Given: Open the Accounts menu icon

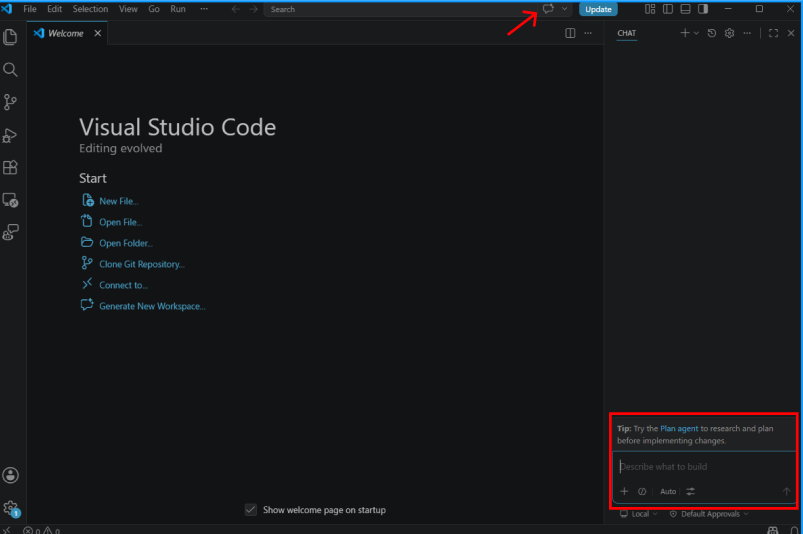Looking at the screenshot, I should click(x=10, y=476).
